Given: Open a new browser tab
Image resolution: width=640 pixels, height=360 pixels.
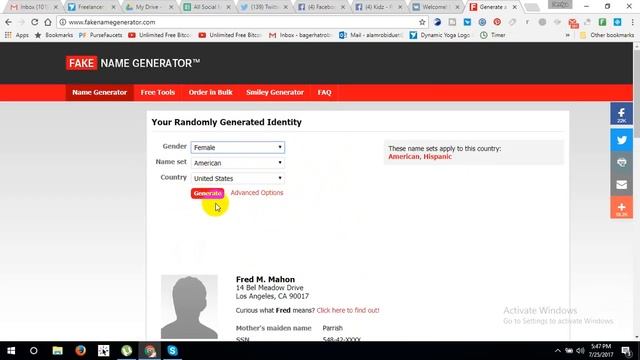Looking at the screenshot, I should 532,7.
